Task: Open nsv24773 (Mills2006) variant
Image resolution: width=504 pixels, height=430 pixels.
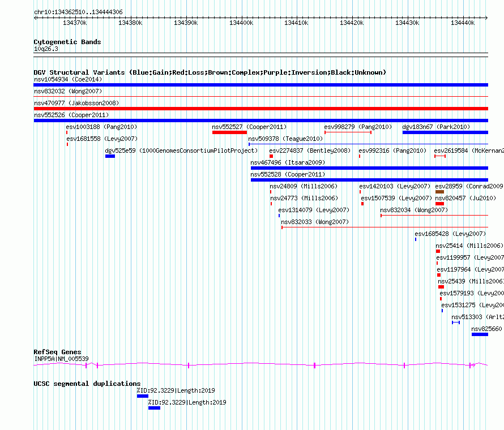Action: 304,198
